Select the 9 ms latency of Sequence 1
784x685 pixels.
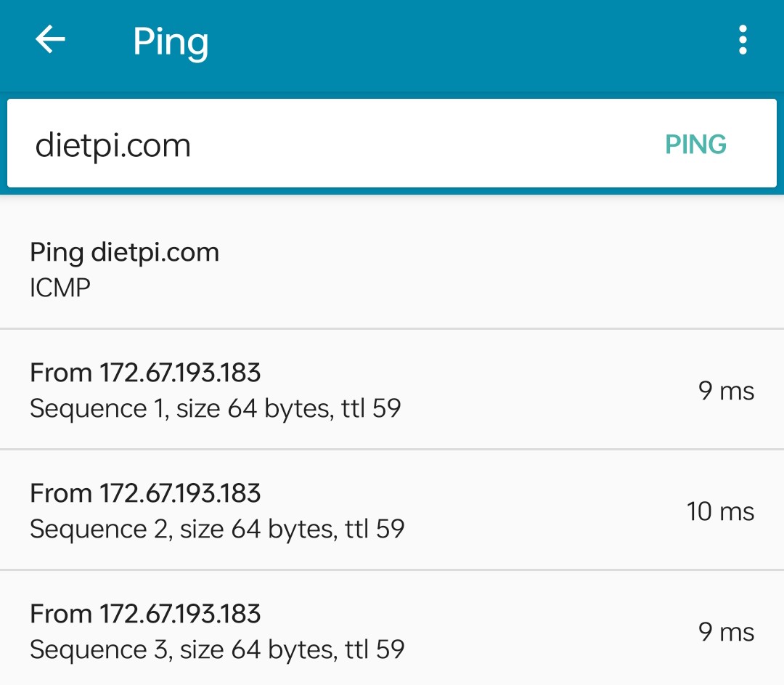click(726, 391)
